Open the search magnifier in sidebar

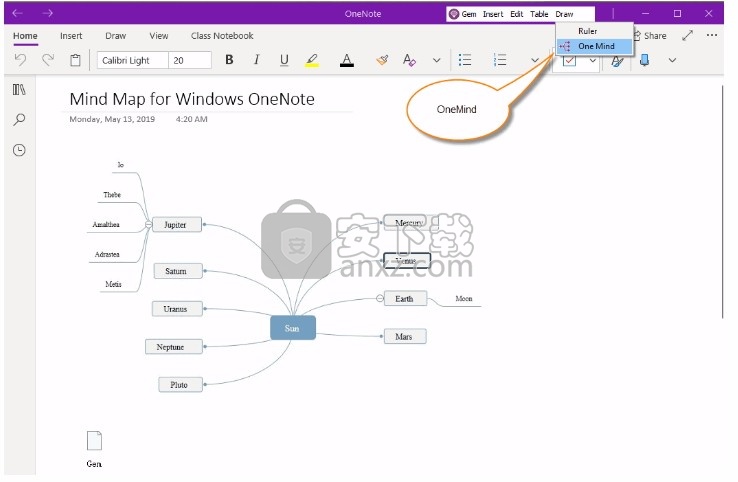pyautogui.click(x=19, y=120)
